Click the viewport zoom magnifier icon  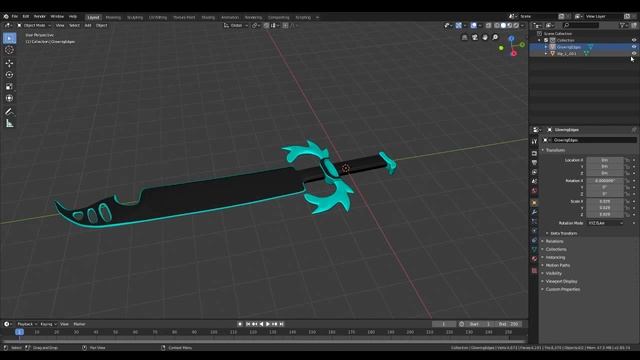click(495, 38)
